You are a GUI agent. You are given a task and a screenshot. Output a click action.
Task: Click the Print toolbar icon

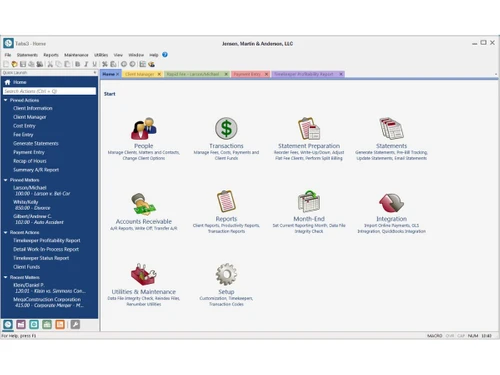tap(31, 64)
